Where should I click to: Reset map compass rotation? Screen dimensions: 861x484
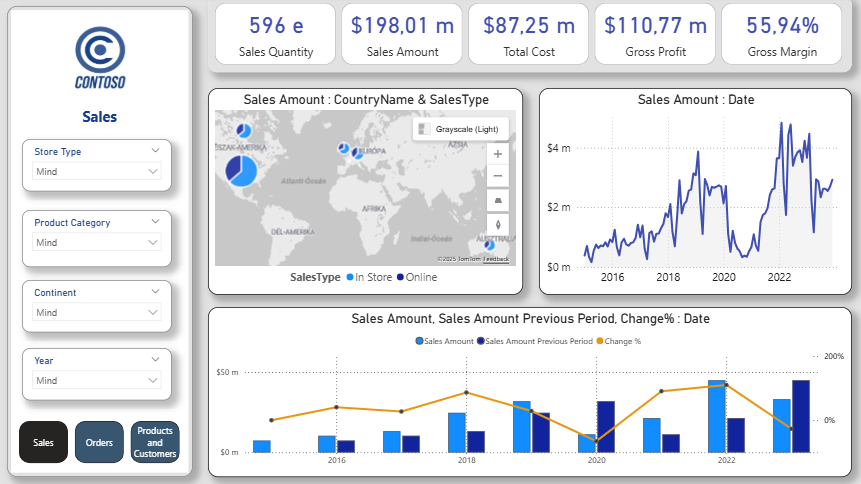[x=497, y=225]
